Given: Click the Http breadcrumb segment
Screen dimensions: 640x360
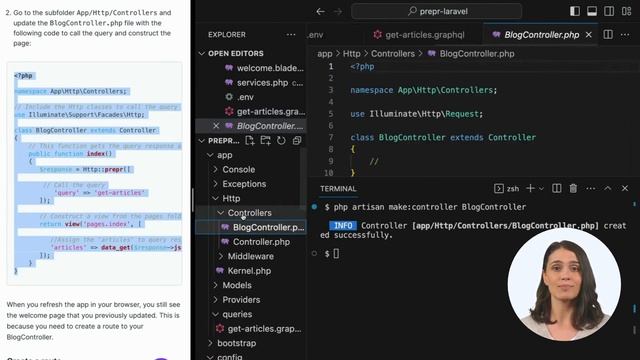Looking at the screenshot, I should point(351,54).
